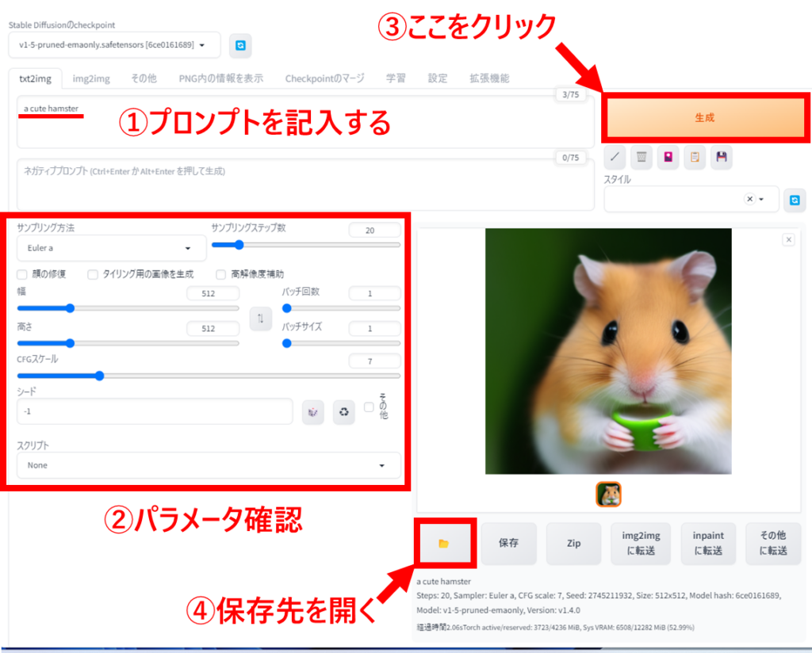
Task: Click the Zip button
Action: (x=573, y=543)
